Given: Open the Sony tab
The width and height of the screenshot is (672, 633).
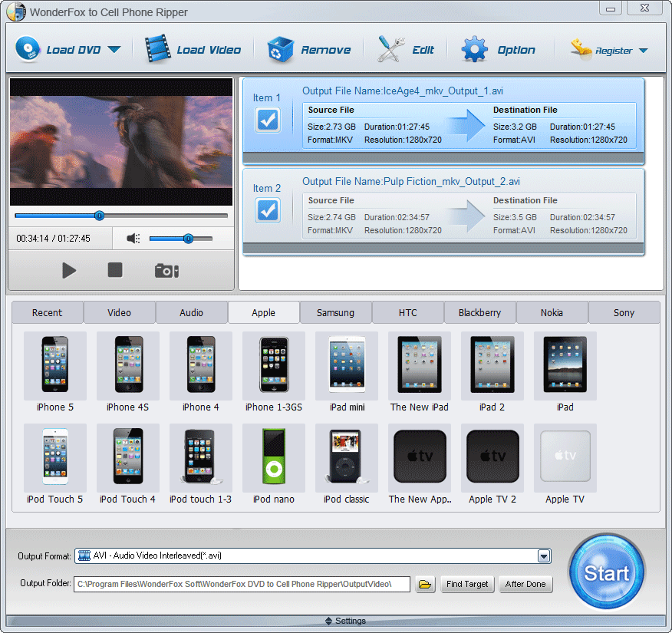Looking at the screenshot, I should [624, 312].
